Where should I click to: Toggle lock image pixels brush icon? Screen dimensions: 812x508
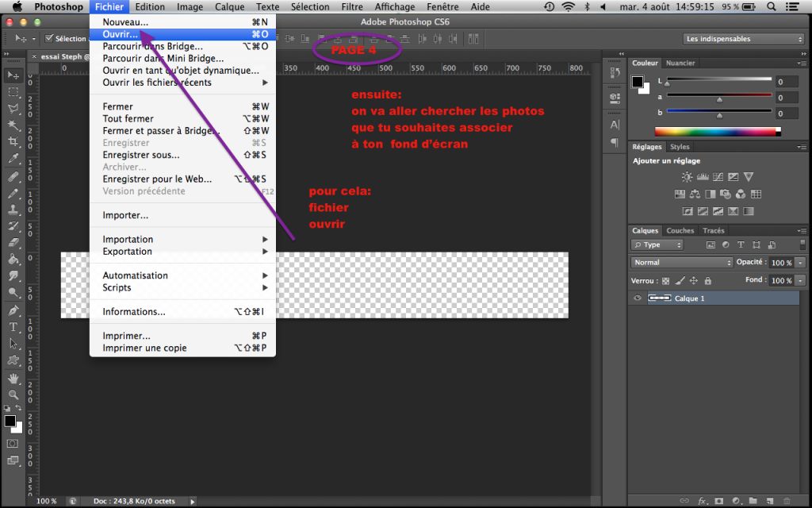680,281
